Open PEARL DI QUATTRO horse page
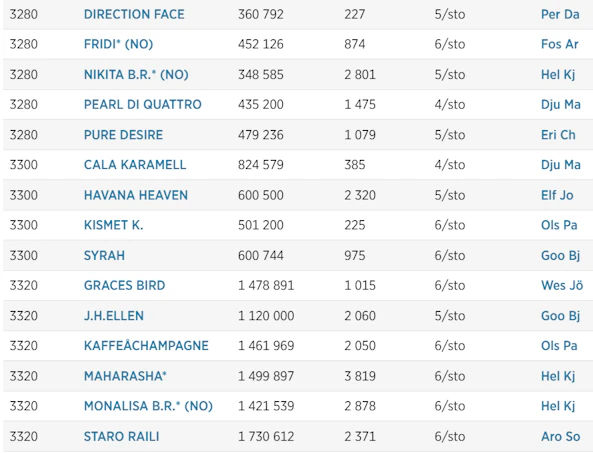593x453 pixels. (143, 105)
